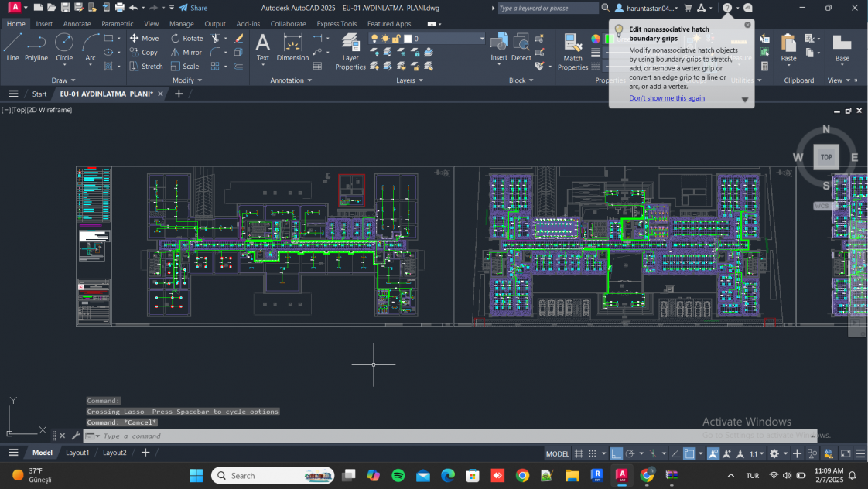Screen dimensions: 868x489
Task: Open the Annotate ribbon tab
Action: click(77, 24)
